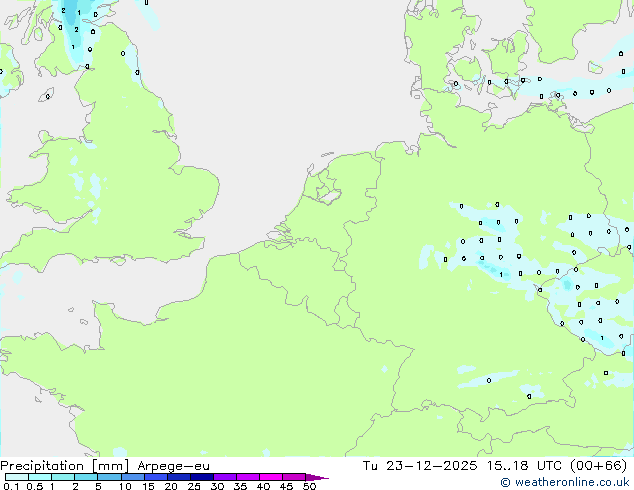Select legend swatch between 40 and 45
Image resolution: width=634 pixels, height=490 pixels.
click(x=271, y=477)
